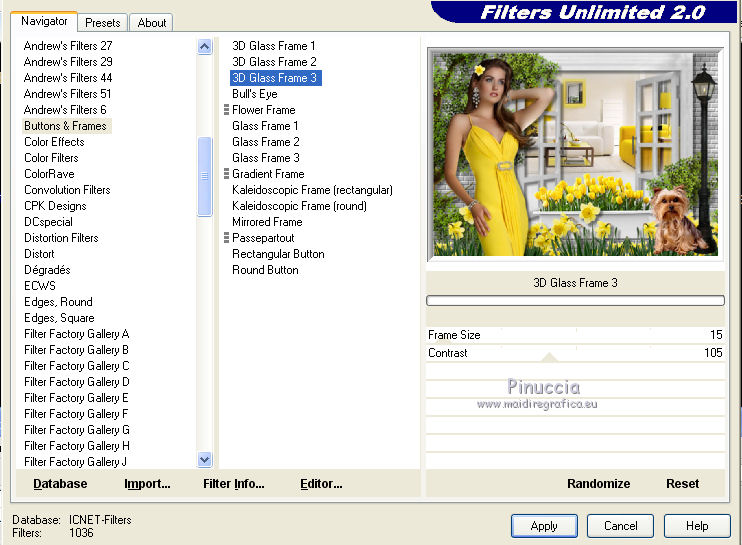This screenshot has width=742, height=545.
Task: Select Andrew's Filters 27 category
Action: pos(68,46)
